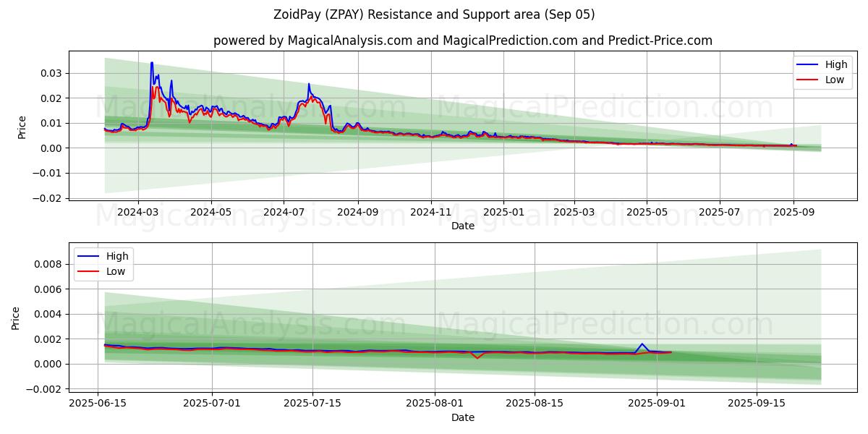Viewport: 868px width, 434px height.
Task: Click the '0.03' price tick on top chart
Action: [x=53, y=73]
